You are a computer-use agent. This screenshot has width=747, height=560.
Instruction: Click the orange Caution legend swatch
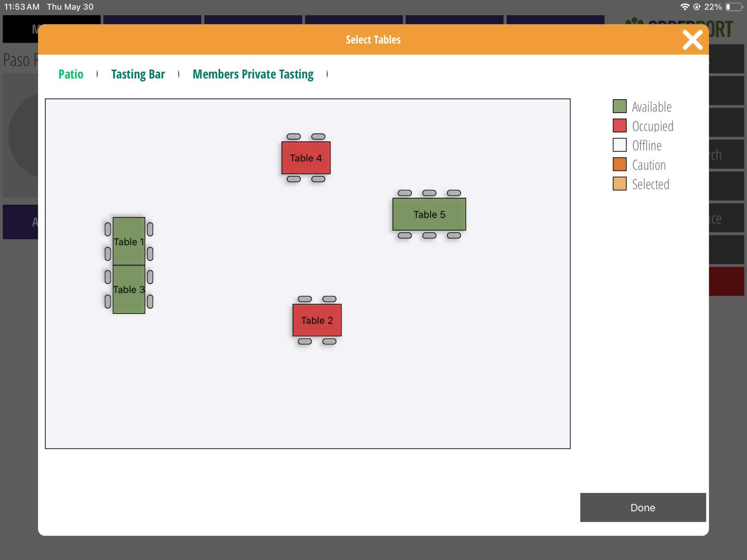[x=619, y=164]
